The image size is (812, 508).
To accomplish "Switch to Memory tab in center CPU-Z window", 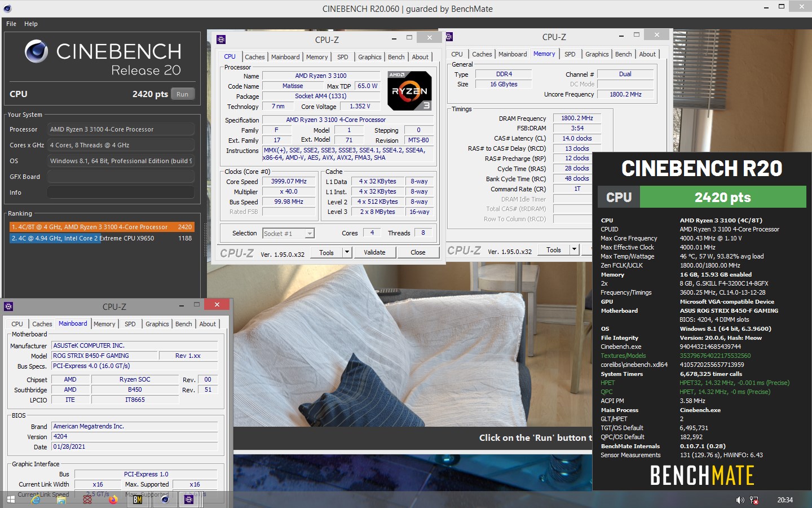I will 317,57.
